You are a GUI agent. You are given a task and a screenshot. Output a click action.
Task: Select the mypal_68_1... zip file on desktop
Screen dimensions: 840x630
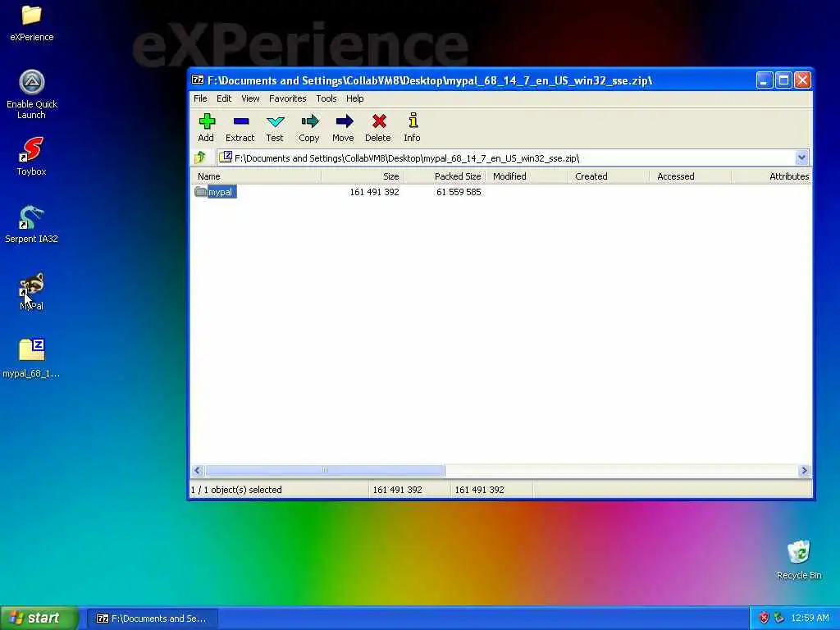[32, 358]
